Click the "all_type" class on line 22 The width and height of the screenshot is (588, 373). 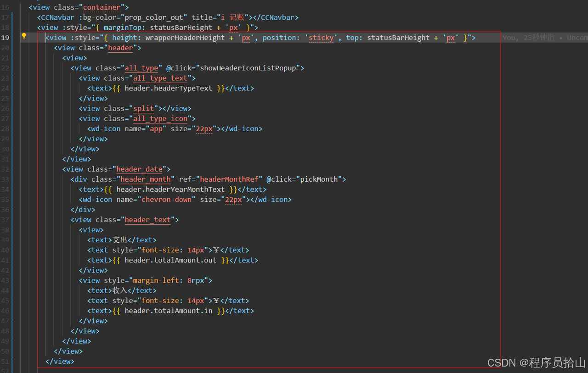141,68
